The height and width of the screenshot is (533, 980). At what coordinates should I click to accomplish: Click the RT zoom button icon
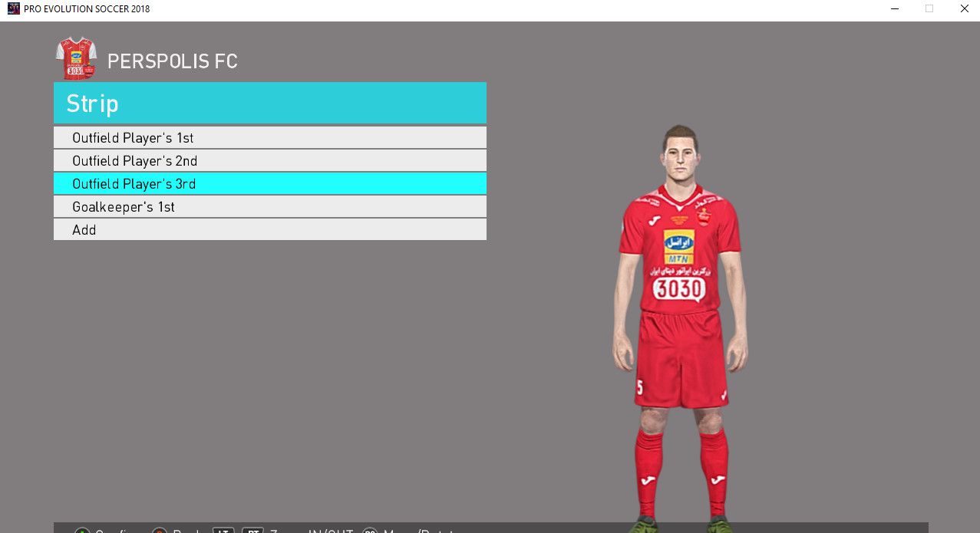252,530
